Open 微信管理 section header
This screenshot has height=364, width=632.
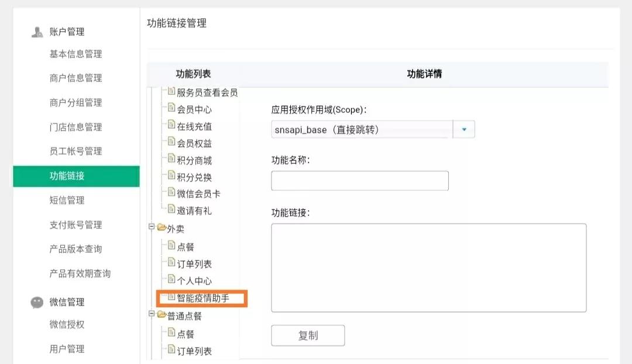coord(67,303)
